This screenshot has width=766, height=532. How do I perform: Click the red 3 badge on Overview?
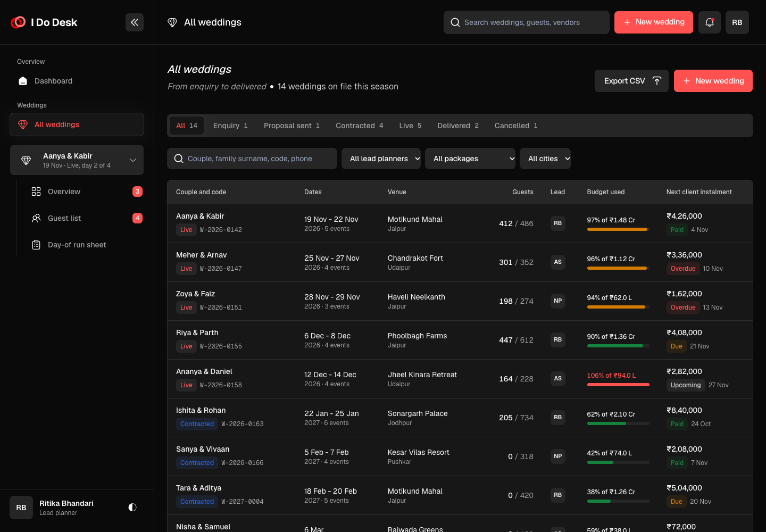pos(137,192)
